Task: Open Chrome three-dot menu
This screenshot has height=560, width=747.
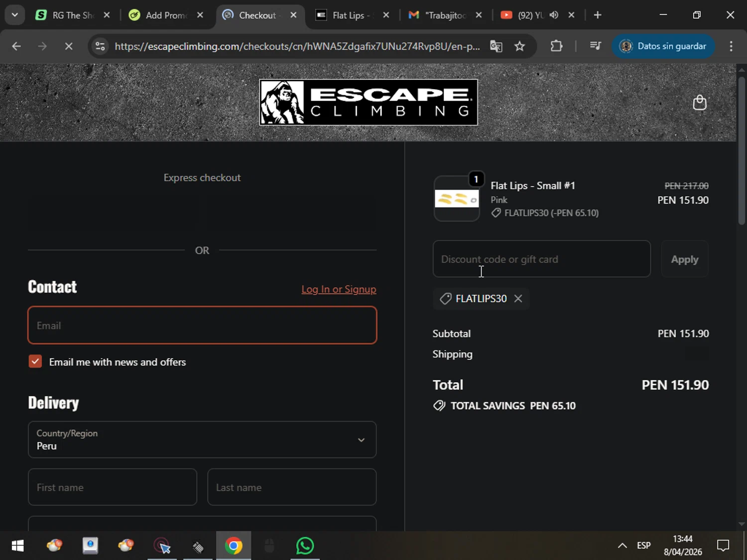Action: pos(731,46)
